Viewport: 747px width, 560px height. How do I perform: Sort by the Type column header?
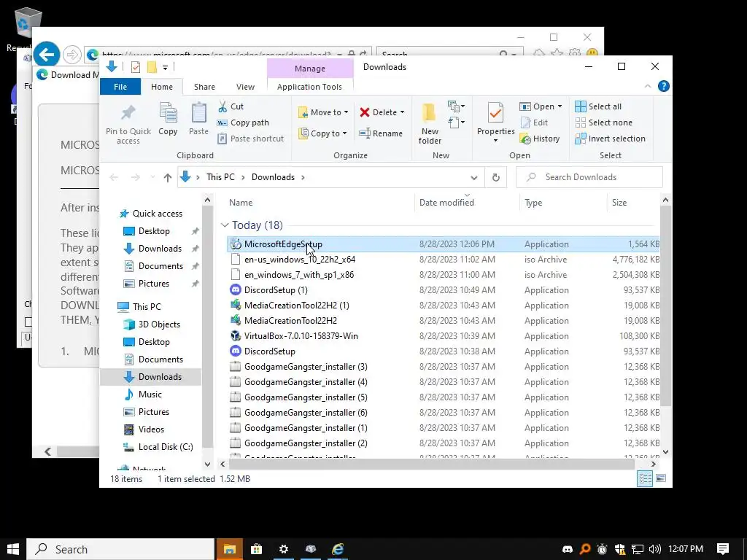point(533,203)
